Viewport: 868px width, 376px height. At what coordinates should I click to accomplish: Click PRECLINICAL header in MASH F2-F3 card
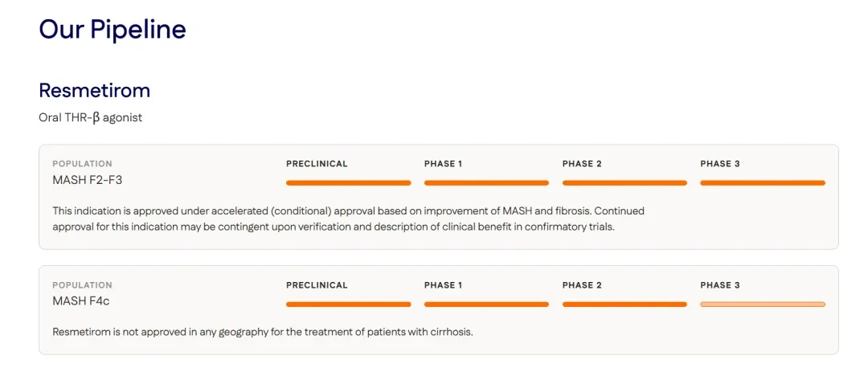pos(317,164)
